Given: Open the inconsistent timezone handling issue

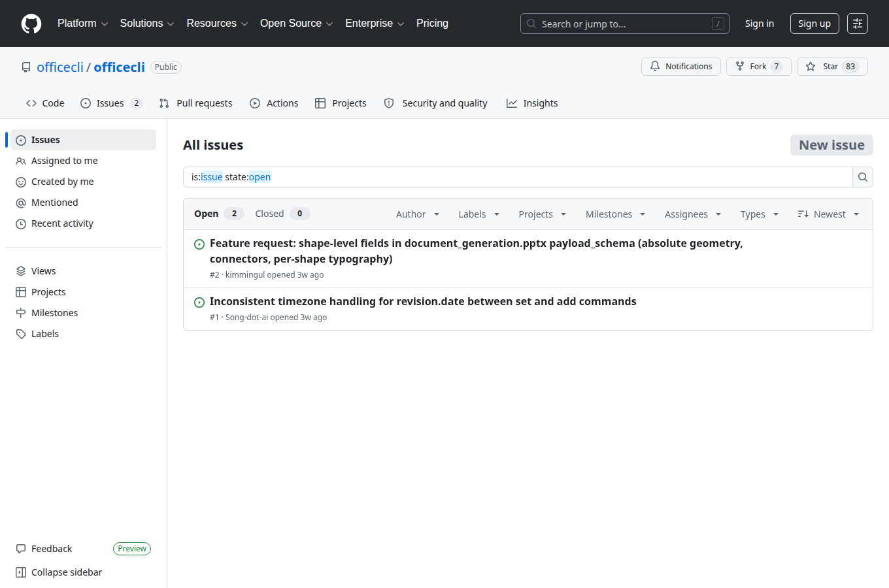Looking at the screenshot, I should 423,301.
